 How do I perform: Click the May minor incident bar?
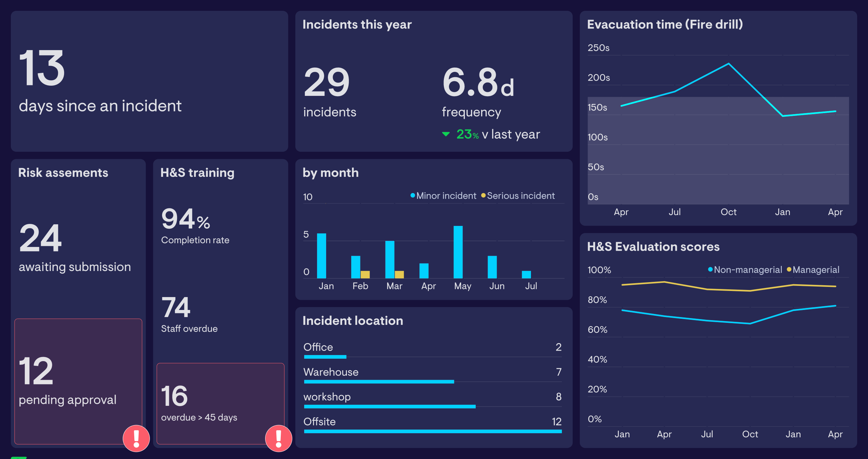point(458,252)
